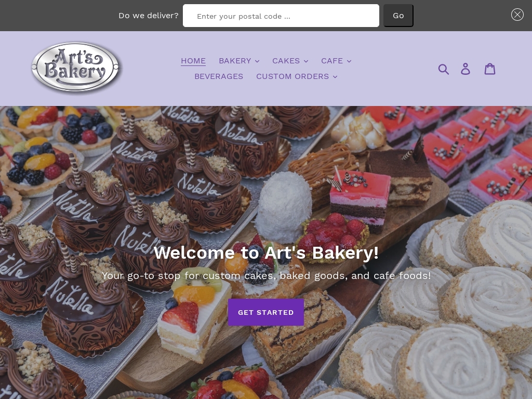Dismiss the delivery bar with X icon
Viewport: 532px width, 399px height.
coord(517,15)
